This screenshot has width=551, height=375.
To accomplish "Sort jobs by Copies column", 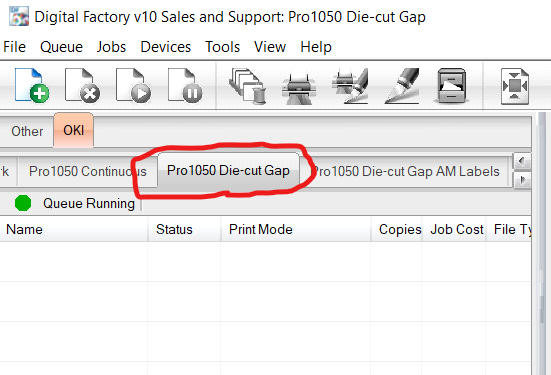I will coord(397,229).
